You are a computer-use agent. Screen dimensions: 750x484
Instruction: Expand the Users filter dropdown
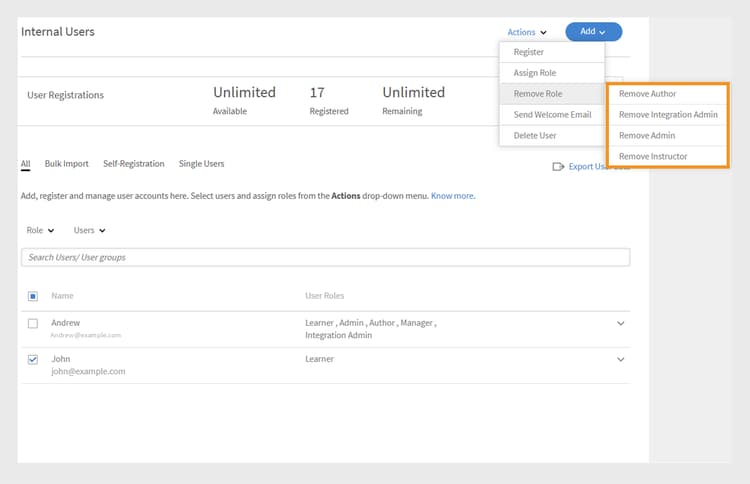pyautogui.click(x=89, y=230)
